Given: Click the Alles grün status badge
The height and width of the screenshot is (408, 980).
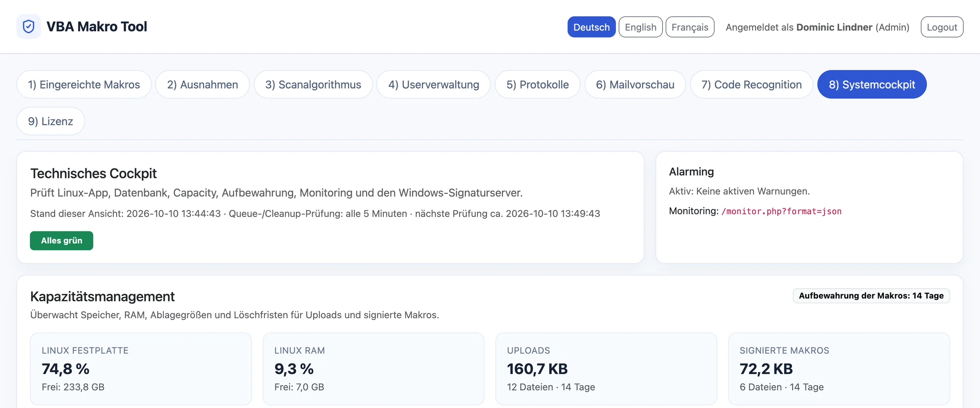Looking at the screenshot, I should point(62,241).
